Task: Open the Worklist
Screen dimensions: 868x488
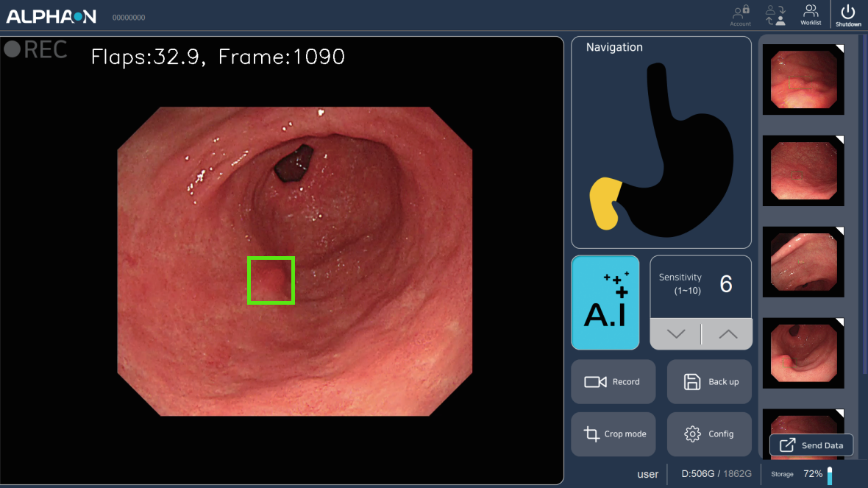Action: pyautogui.click(x=811, y=15)
